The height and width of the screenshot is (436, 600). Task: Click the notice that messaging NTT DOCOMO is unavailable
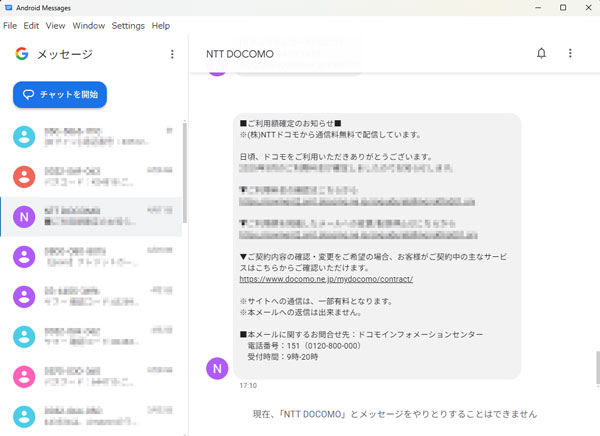coord(395,414)
